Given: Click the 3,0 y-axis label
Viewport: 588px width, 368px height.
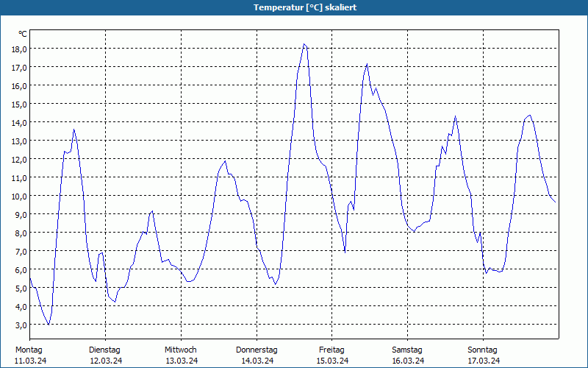Looking at the screenshot, I should [x=21, y=325].
